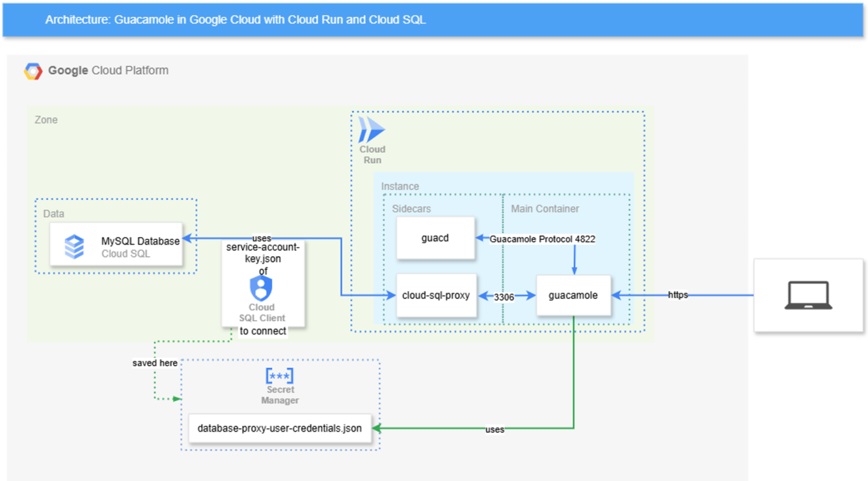The width and height of the screenshot is (868, 481).
Task: Click the database-proxy-user-credentials.json box
Action: pos(279,428)
